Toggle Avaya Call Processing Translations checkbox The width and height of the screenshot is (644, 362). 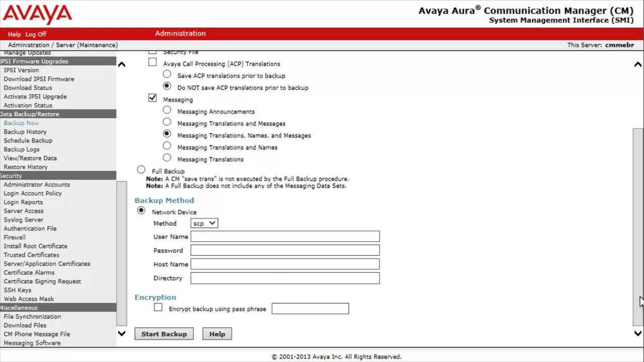(x=152, y=62)
